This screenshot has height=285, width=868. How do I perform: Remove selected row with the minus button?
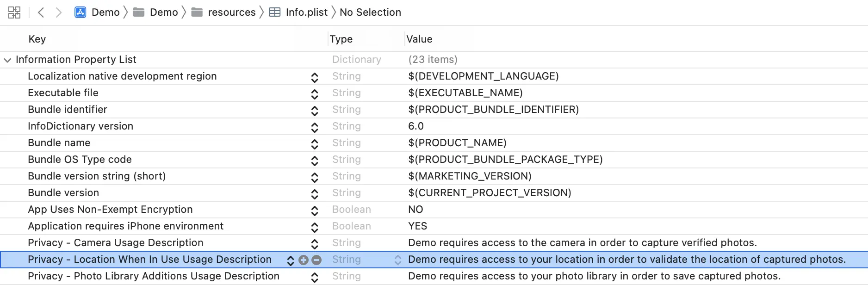coord(316,260)
